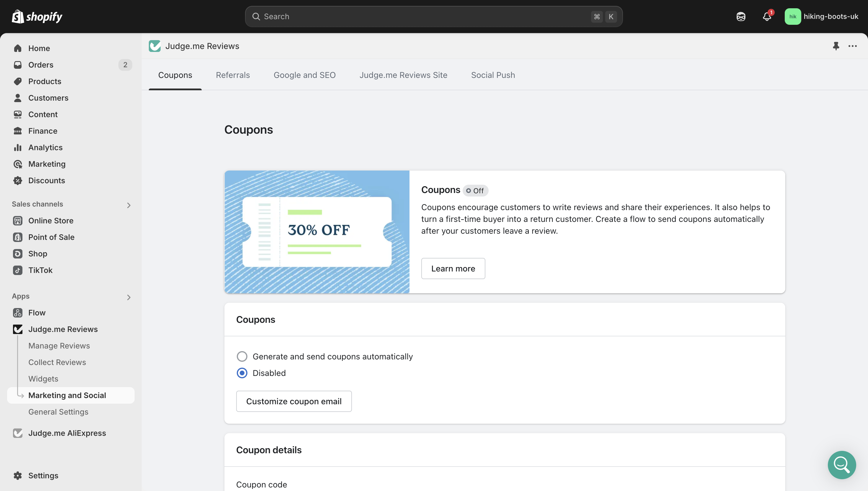Open the Sidekick assistant icon in top bar
This screenshot has height=491, width=868.
pyautogui.click(x=741, y=17)
